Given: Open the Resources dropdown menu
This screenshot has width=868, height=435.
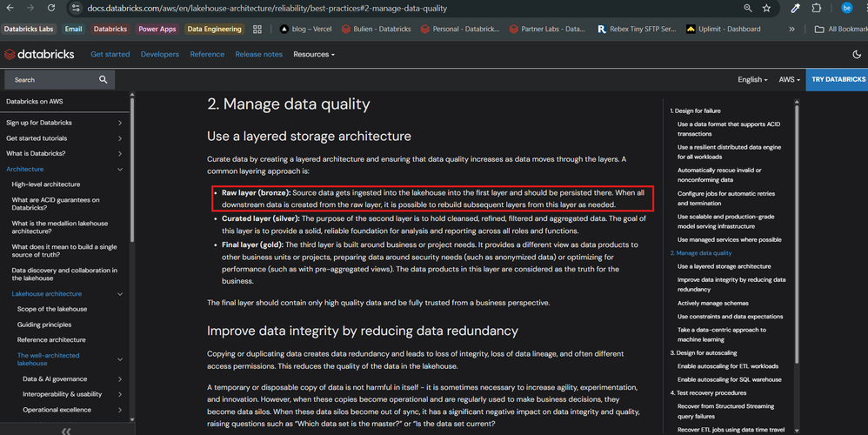Looking at the screenshot, I should (x=314, y=54).
